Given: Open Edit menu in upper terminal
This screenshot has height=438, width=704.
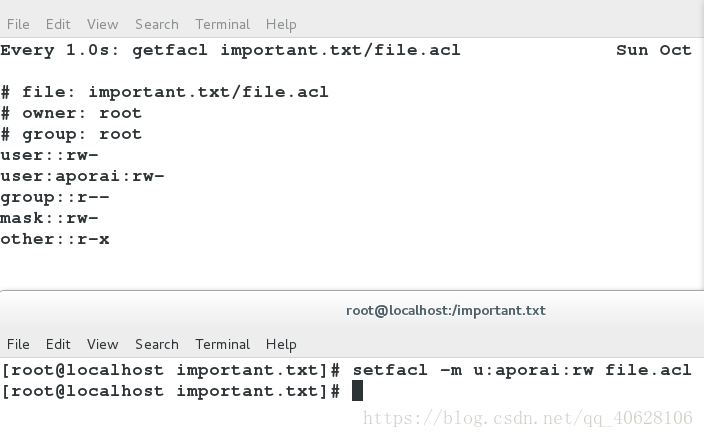Looking at the screenshot, I should (x=58, y=24).
